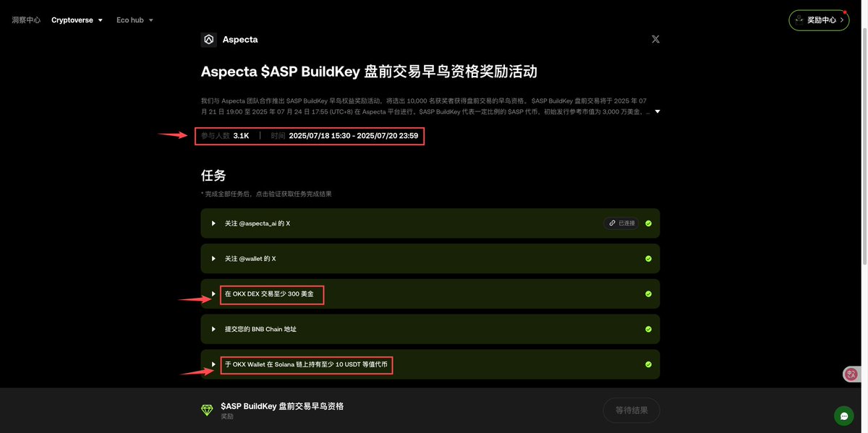868x433 pixels.
Task: Click the green check on BNB Chain 地址 row
Action: coord(648,329)
